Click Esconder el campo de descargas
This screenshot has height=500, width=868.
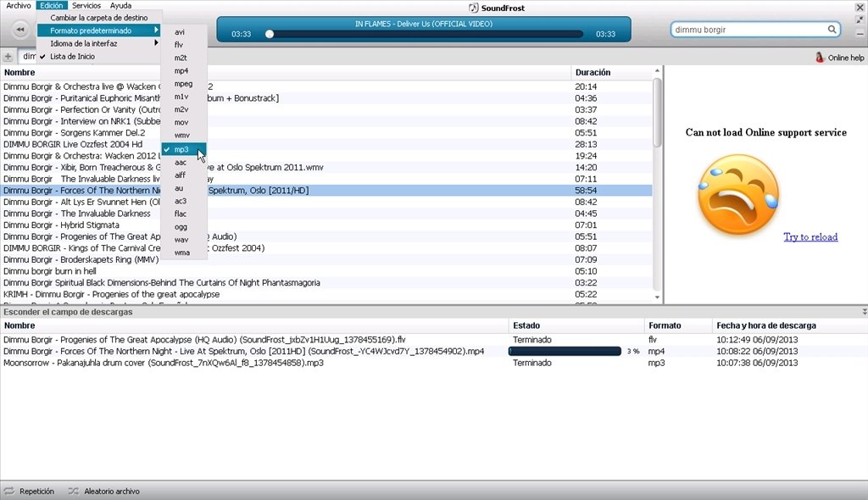[68, 312]
